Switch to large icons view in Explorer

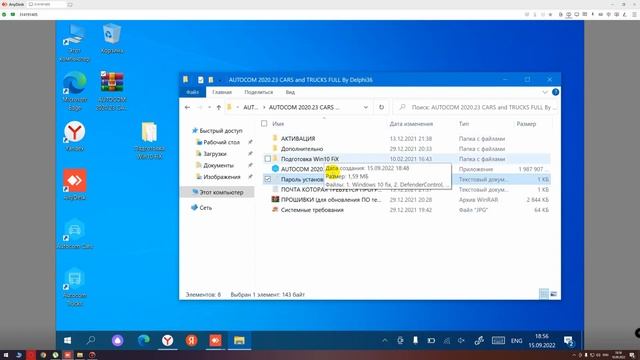pos(553,294)
